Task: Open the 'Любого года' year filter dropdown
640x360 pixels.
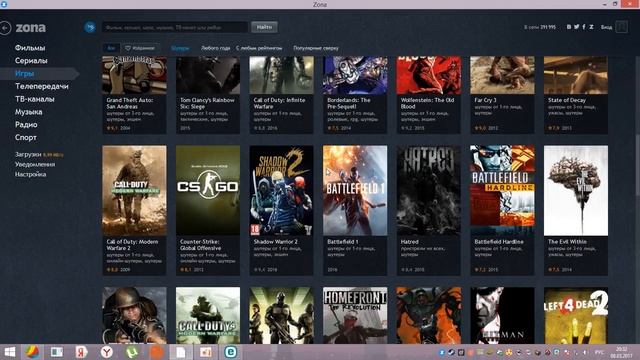Action: pyautogui.click(x=216, y=48)
